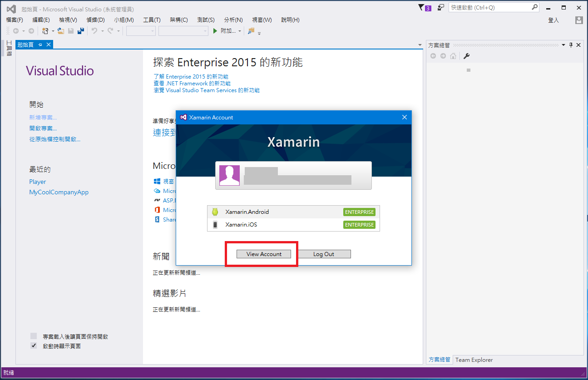Open the 檢視(V) menu

click(x=68, y=20)
